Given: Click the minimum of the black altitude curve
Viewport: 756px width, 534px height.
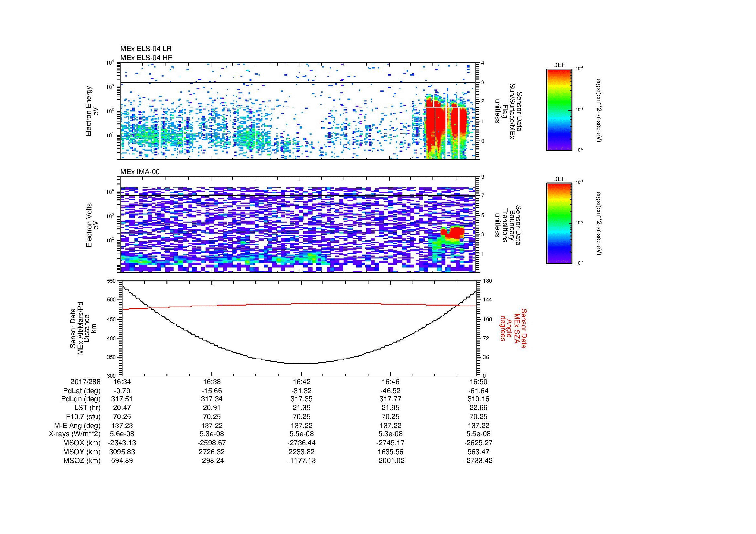Looking at the screenshot, I should (x=301, y=363).
